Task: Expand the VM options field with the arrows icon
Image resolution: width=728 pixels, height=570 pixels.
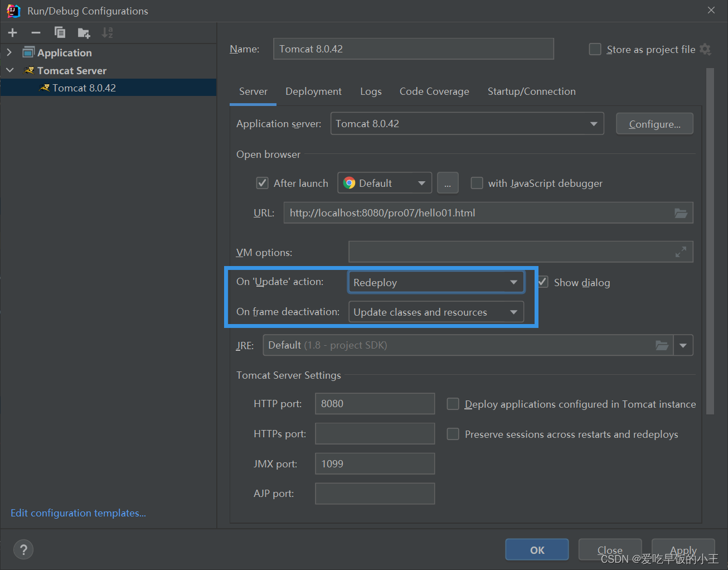Action: pyautogui.click(x=681, y=252)
